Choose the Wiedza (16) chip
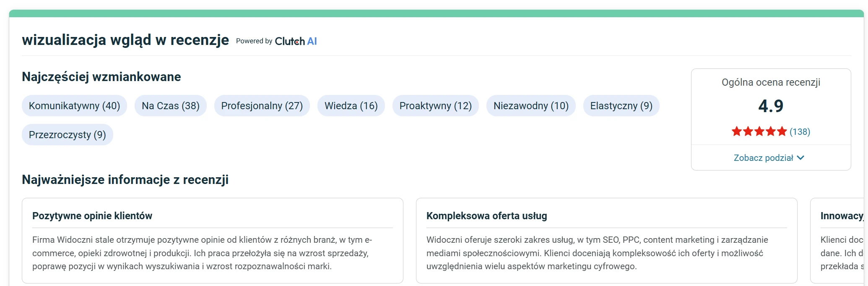Screen dimensions: 868x286 click(x=351, y=106)
